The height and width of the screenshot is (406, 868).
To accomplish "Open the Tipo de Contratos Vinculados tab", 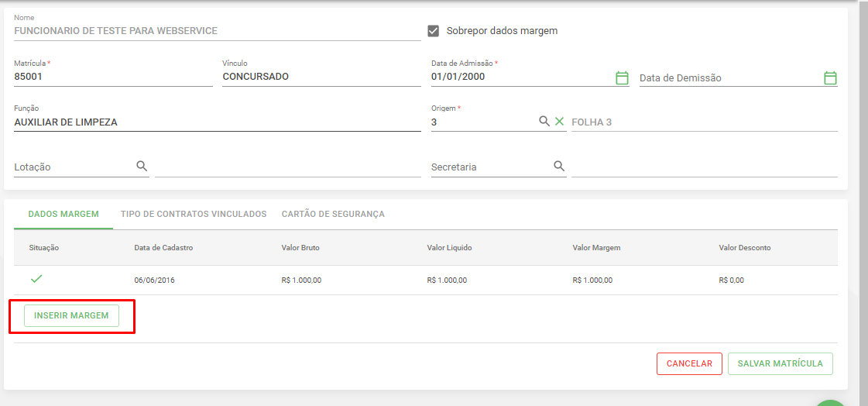I will click(x=194, y=214).
